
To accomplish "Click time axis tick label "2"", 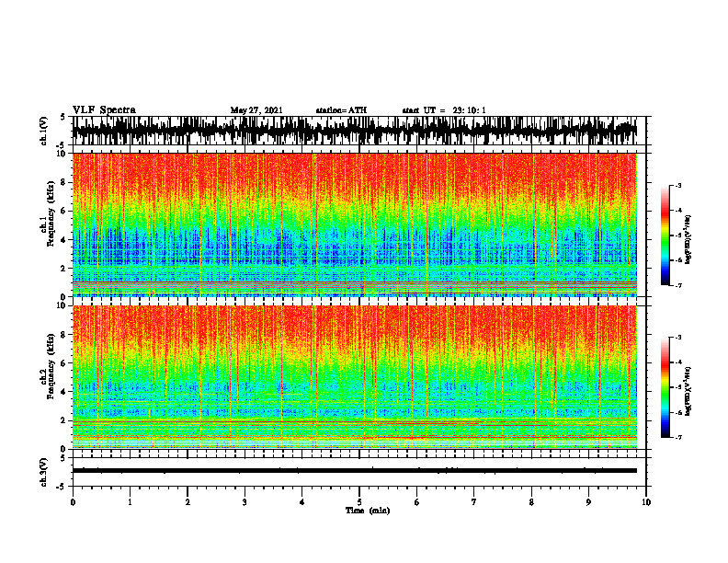I will tap(188, 502).
